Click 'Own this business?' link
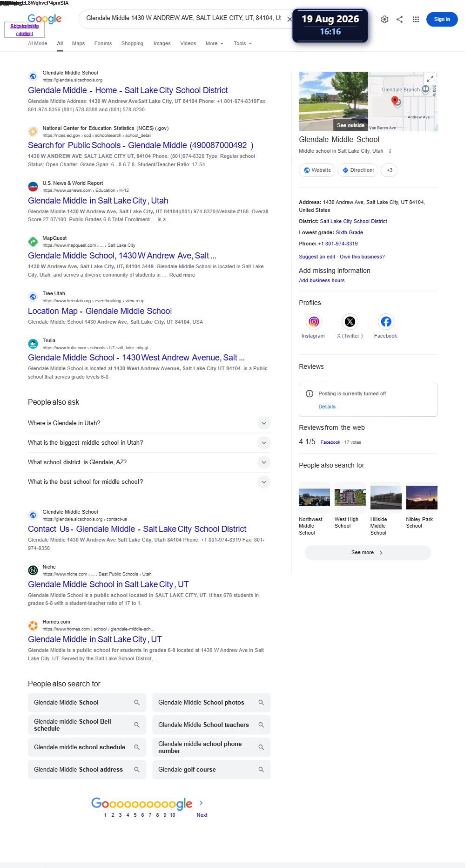 [362, 257]
